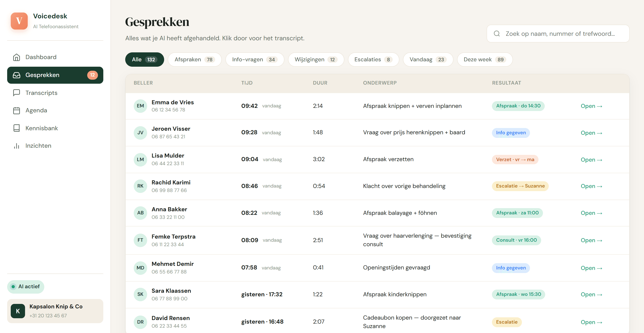Screen dimensions: 644x333
Task: Click the search magnifier icon
Action: point(497,34)
